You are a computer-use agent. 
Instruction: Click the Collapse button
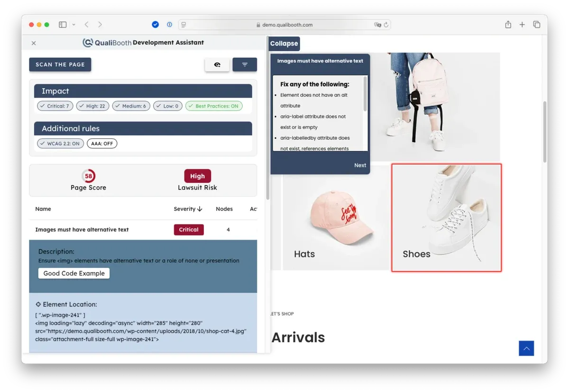tap(284, 44)
